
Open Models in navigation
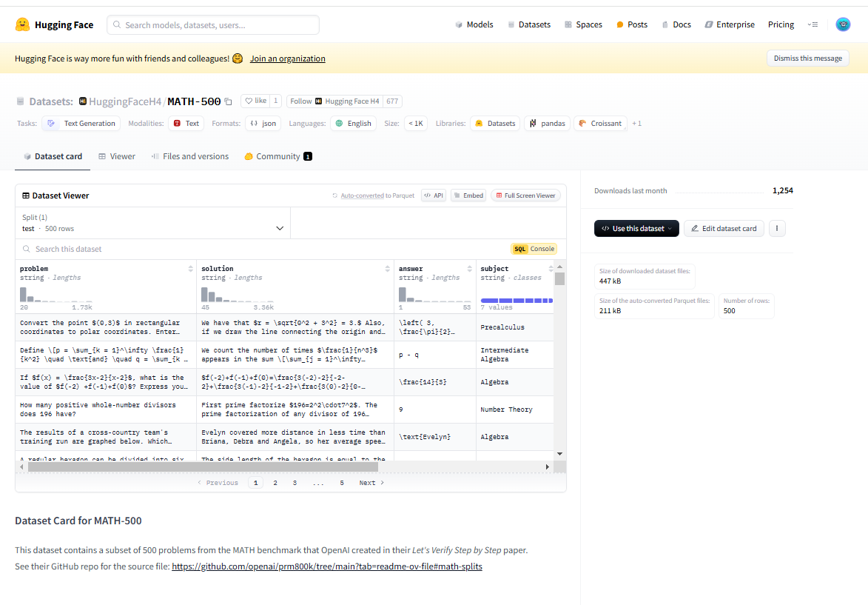click(474, 24)
